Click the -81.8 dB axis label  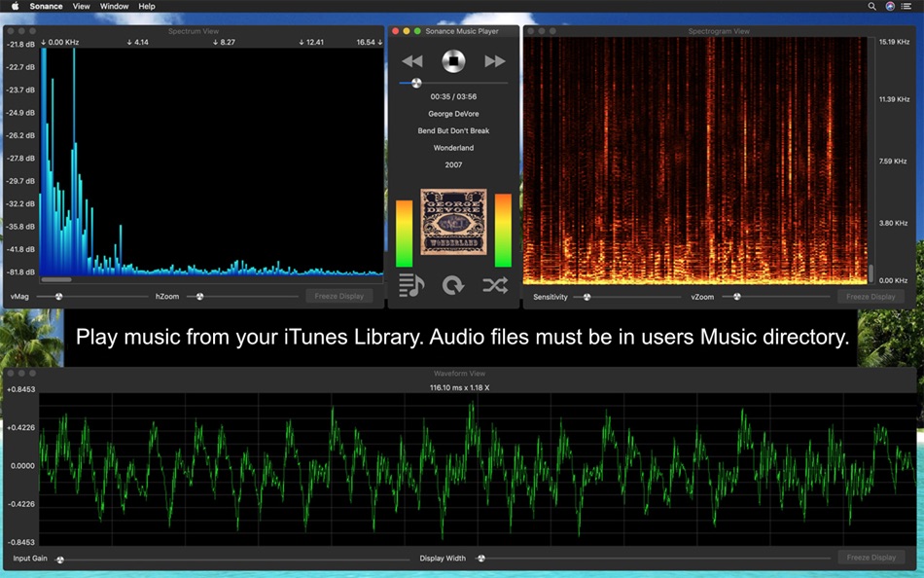20,272
